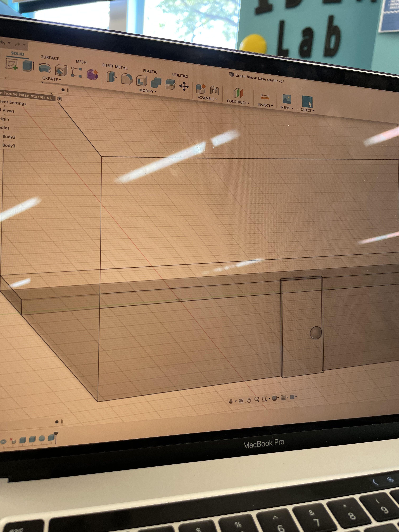Activate radio button beside document name

coord(60,99)
